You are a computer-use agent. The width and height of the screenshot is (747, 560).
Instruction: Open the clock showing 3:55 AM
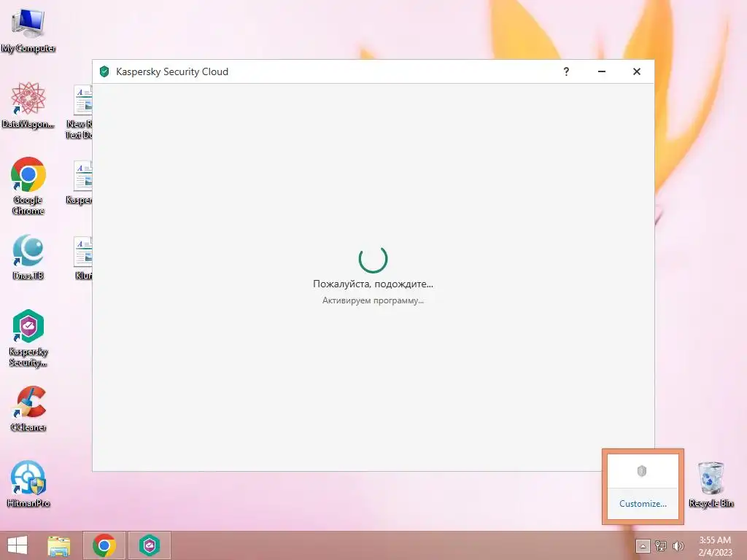(715, 545)
